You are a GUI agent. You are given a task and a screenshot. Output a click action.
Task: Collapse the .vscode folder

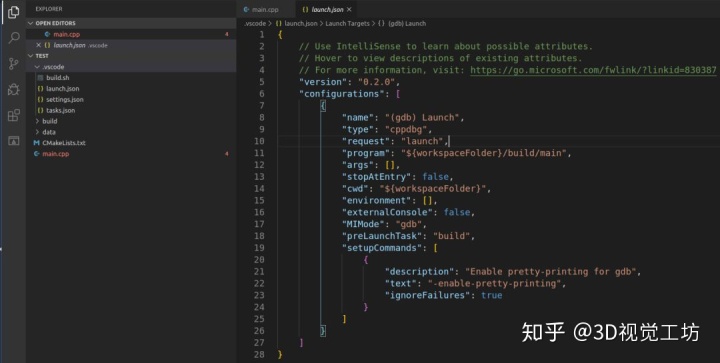pos(37,67)
